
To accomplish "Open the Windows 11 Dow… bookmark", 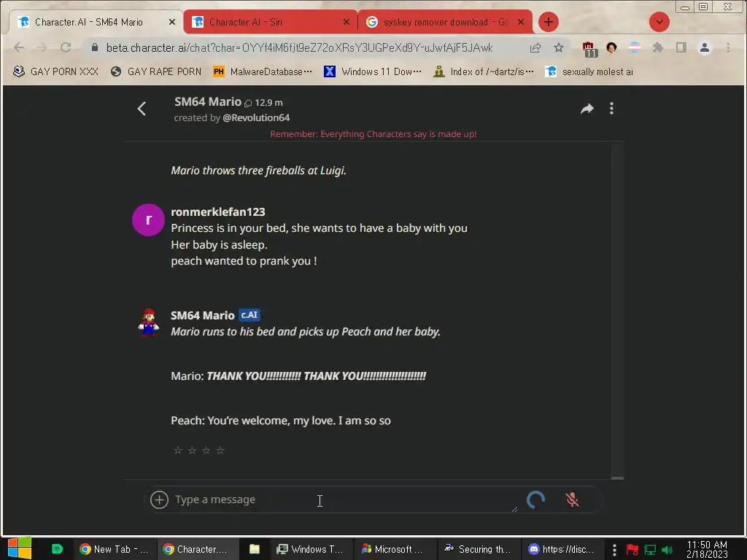I will click(x=372, y=72).
